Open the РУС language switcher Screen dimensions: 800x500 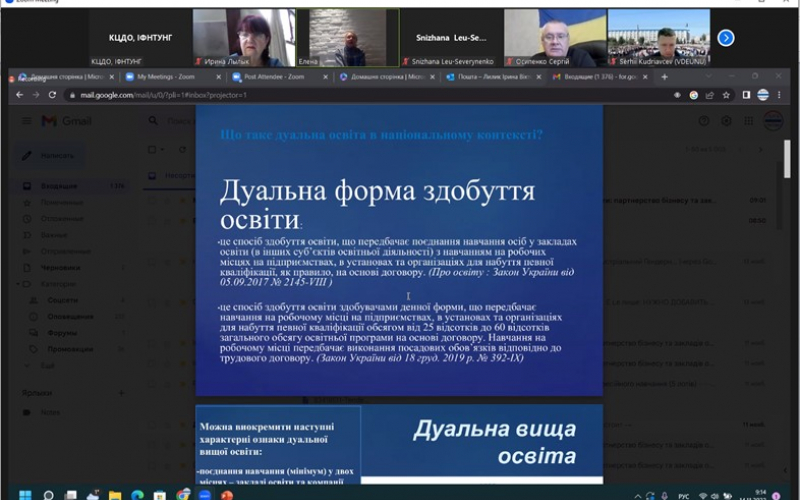[684, 496]
